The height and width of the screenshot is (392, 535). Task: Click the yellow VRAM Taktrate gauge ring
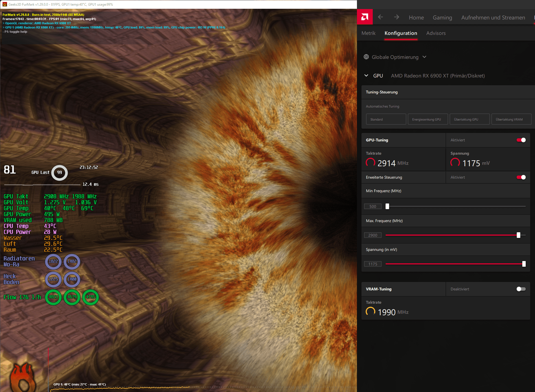coord(370,312)
